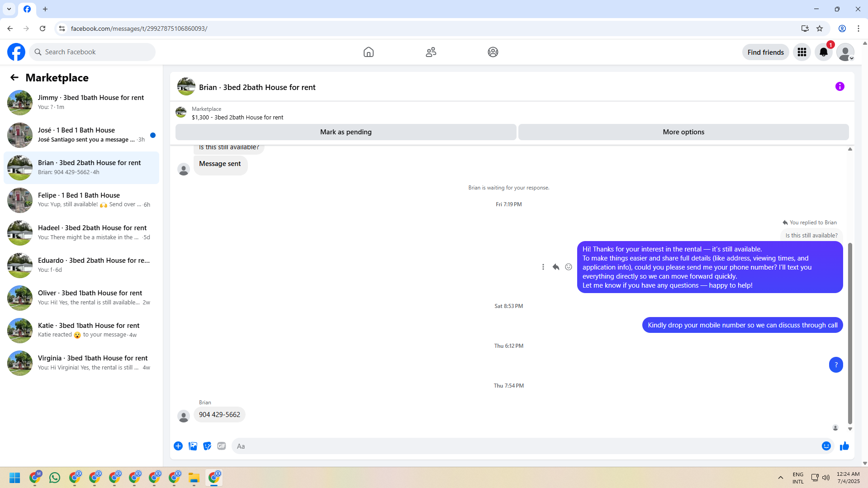Open notifications bell
Screen dimensions: 868x488
824,52
